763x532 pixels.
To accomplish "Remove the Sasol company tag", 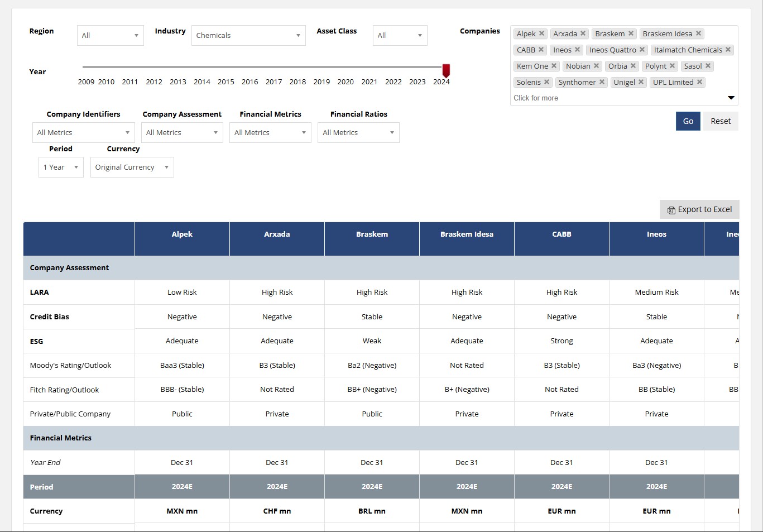I will tap(708, 66).
